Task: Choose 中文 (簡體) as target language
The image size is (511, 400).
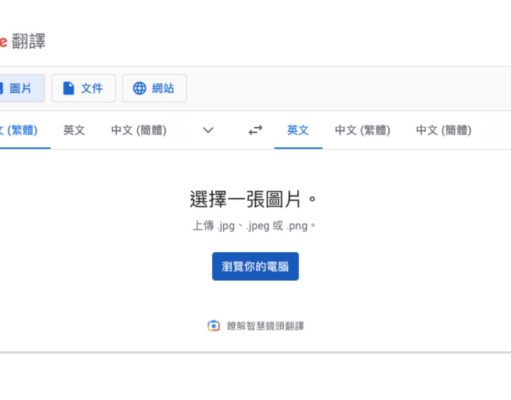Action: pos(444,130)
